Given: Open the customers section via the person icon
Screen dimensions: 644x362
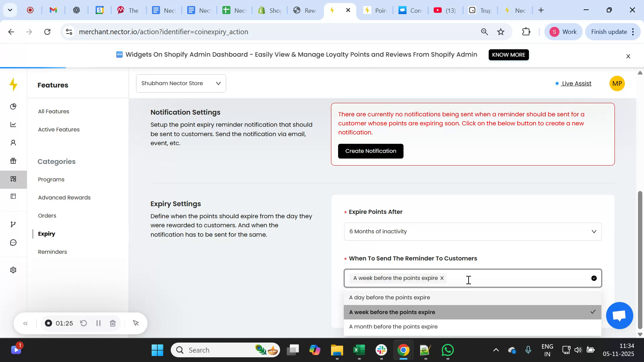Looking at the screenshot, I should point(13,142).
